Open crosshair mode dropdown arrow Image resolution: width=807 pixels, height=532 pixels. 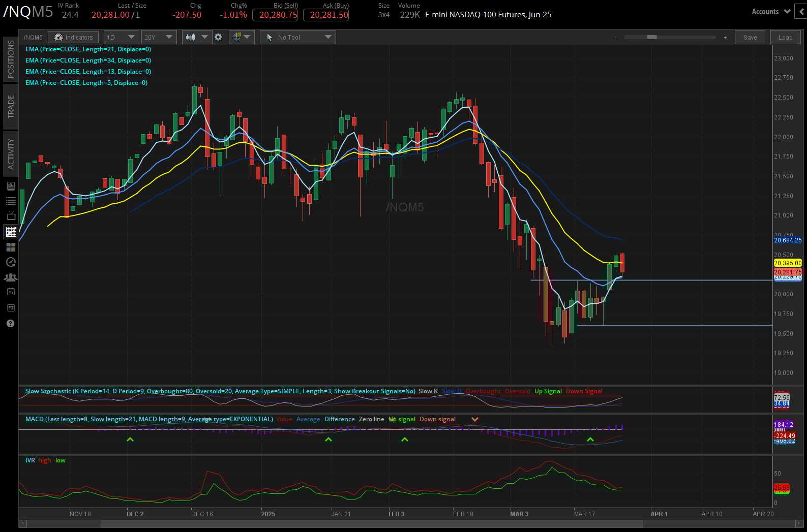[247, 37]
